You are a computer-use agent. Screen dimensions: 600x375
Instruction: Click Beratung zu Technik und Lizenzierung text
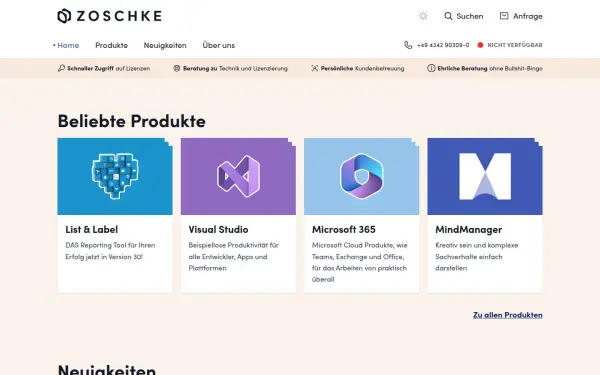pyautogui.click(x=235, y=68)
